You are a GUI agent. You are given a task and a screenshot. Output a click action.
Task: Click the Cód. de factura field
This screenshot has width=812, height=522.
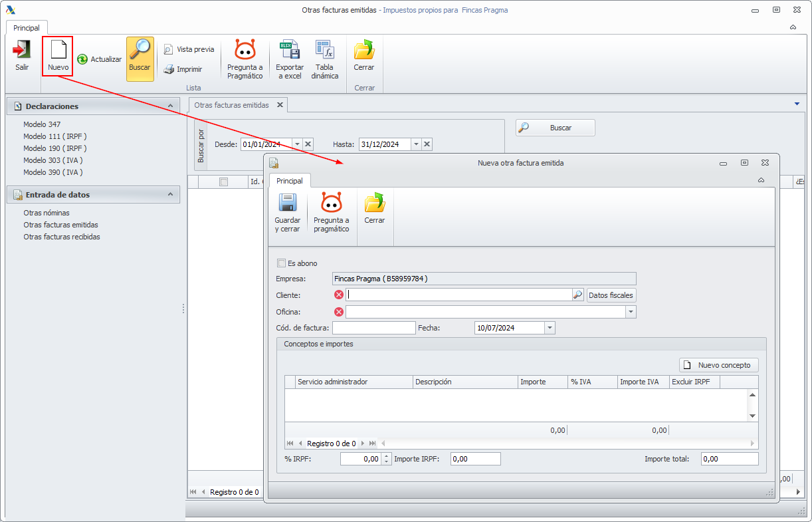[374, 328]
